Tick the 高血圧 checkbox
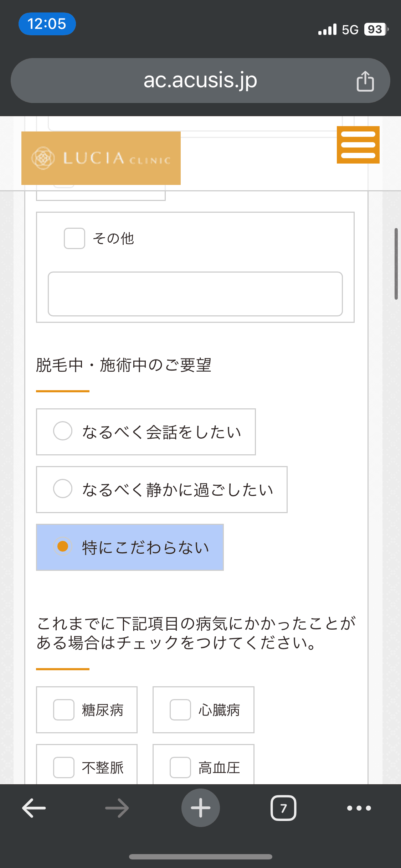The width and height of the screenshot is (401, 868). click(180, 768)
